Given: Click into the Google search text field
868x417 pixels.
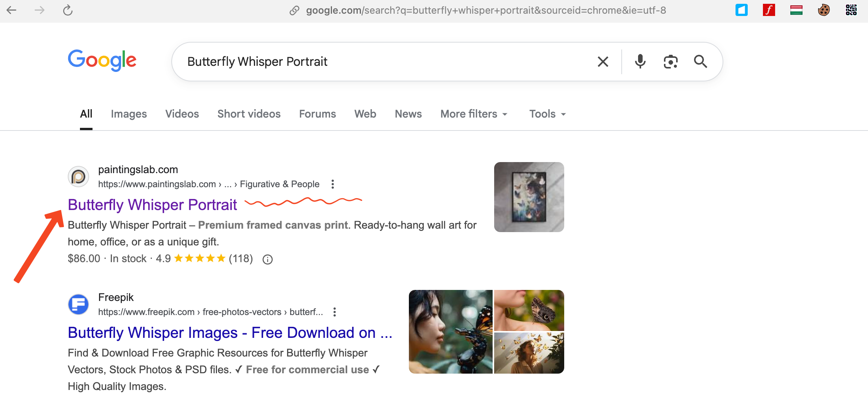Looking at the screenshot, I should pos(381,62).
